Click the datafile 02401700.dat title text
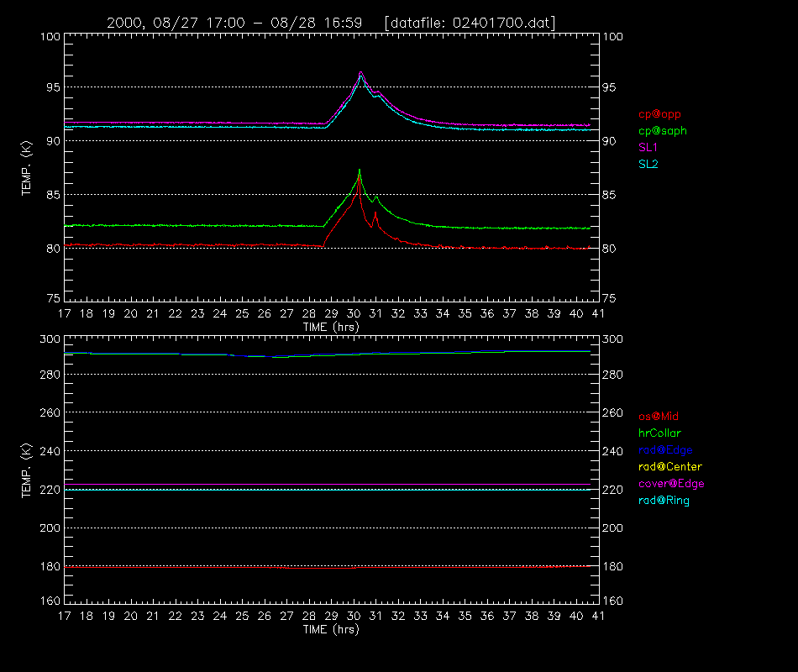 tap(470, 23)
